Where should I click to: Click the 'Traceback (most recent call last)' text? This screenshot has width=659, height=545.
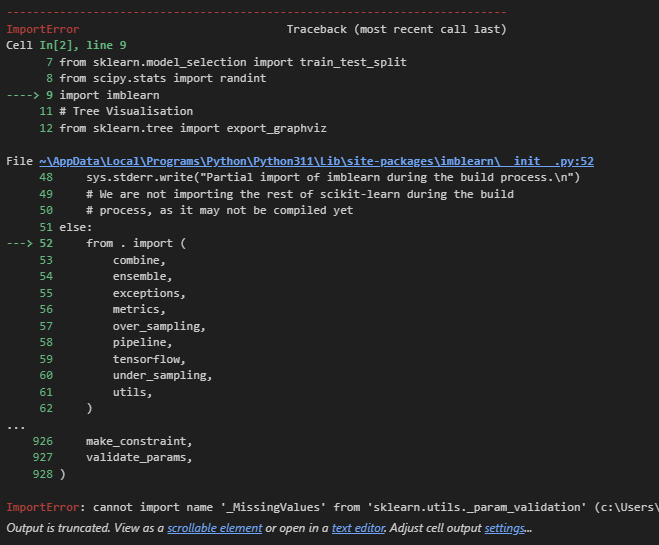(x=397, y=29)
